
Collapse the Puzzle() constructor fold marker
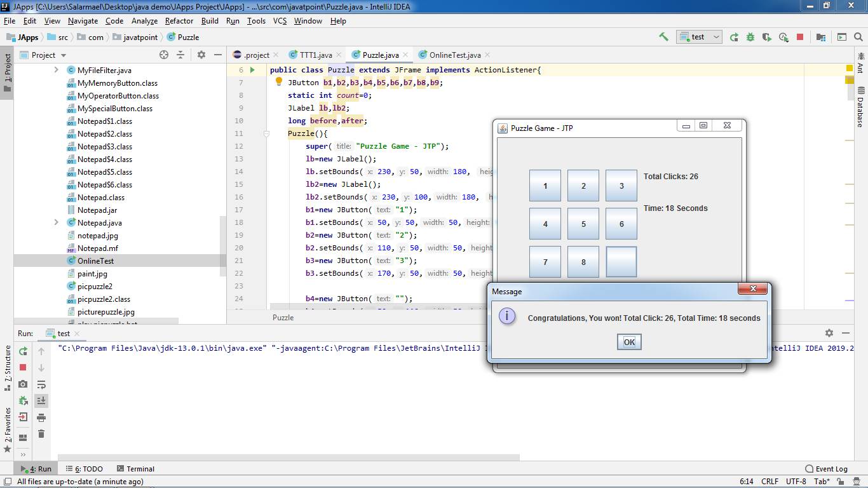tap(266, 133)
